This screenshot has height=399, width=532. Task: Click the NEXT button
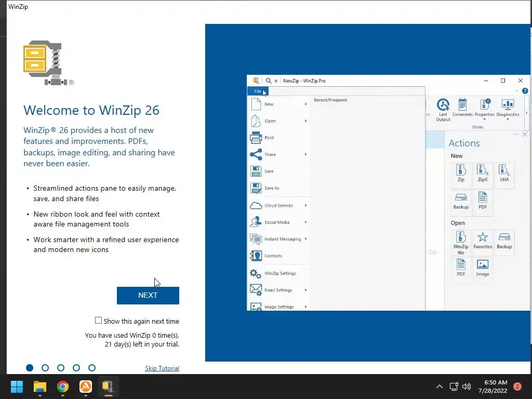tap(148, 295)
